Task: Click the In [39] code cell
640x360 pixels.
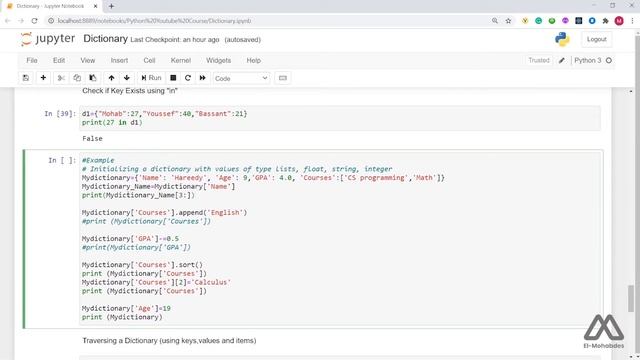Action: point(340,118)
